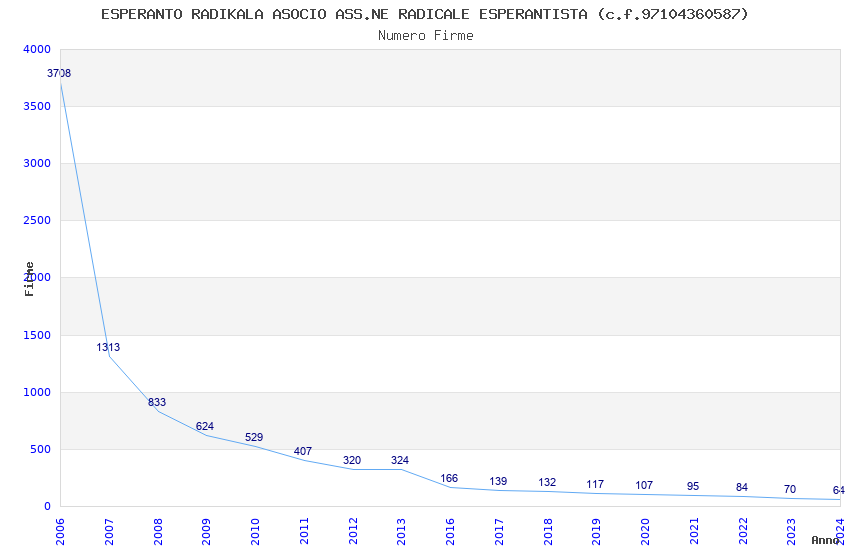Click data label 324 for 2013
Screen dimensions: 850x550
(400, 460)
